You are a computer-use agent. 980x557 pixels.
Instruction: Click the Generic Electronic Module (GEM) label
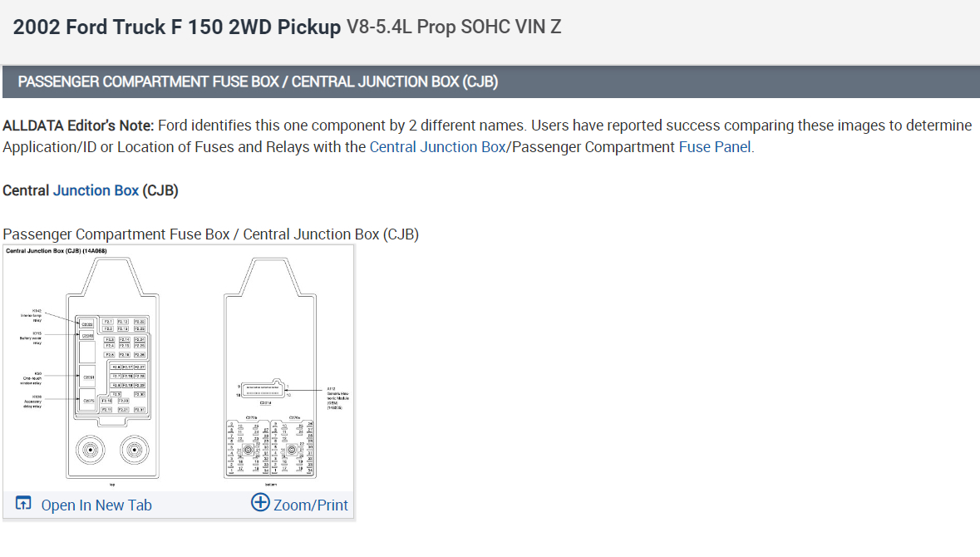pyautogui.click(x=333, y=397)
